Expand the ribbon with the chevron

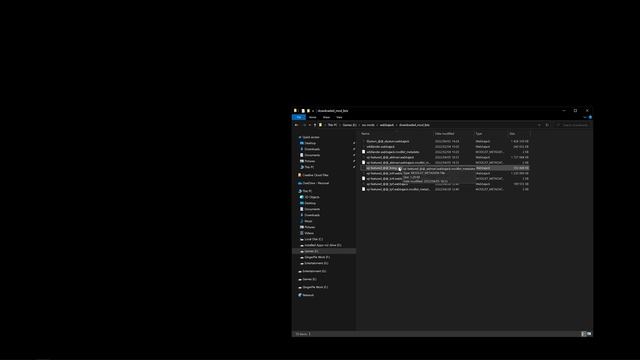(585, 117)
